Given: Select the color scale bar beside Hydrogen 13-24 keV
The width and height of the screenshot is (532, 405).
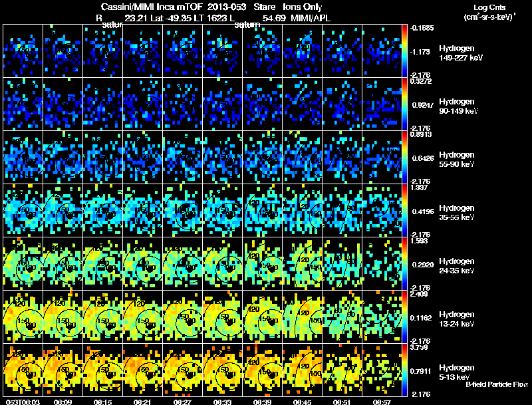Looking at the screenshot, I should 404,317.
